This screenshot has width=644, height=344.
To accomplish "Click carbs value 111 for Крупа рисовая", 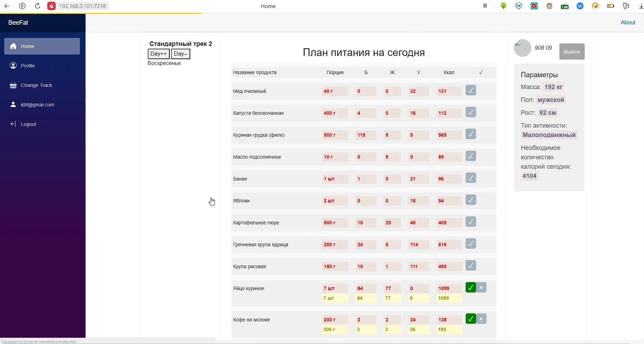I will 419,266.
